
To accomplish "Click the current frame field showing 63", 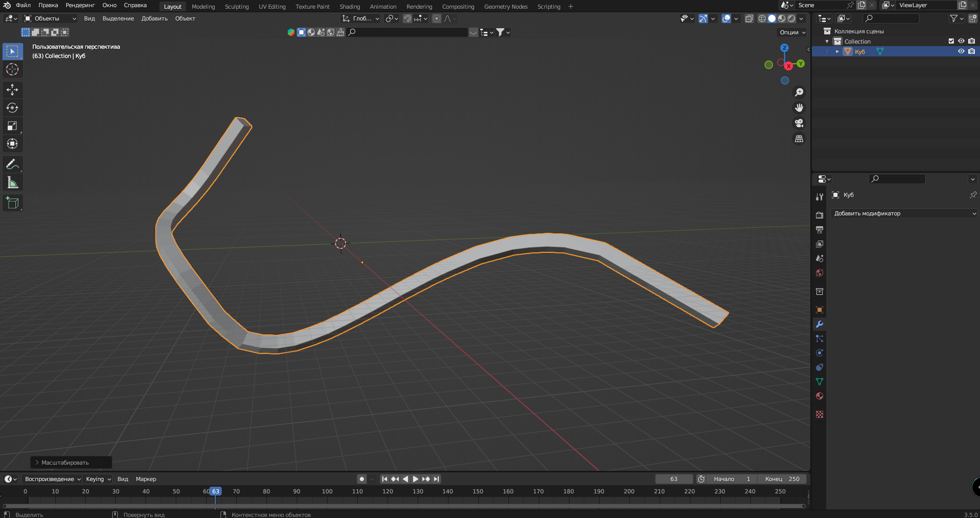I will pos(673,479).
